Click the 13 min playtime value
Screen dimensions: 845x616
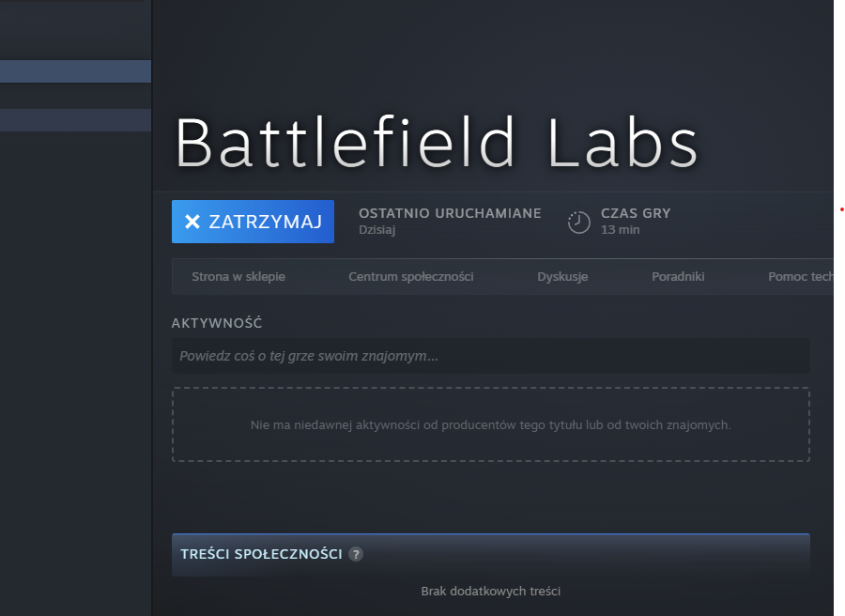(x=620, y=230)
